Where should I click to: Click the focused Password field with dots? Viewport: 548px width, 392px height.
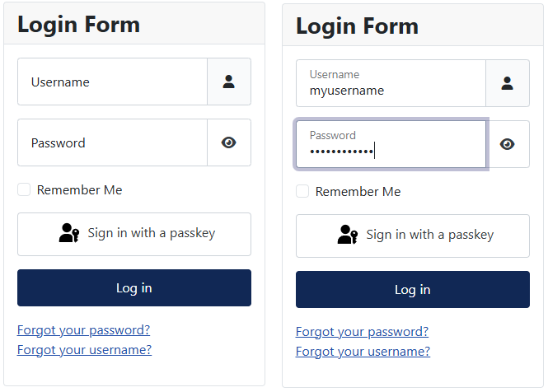[x=391, y=144]
